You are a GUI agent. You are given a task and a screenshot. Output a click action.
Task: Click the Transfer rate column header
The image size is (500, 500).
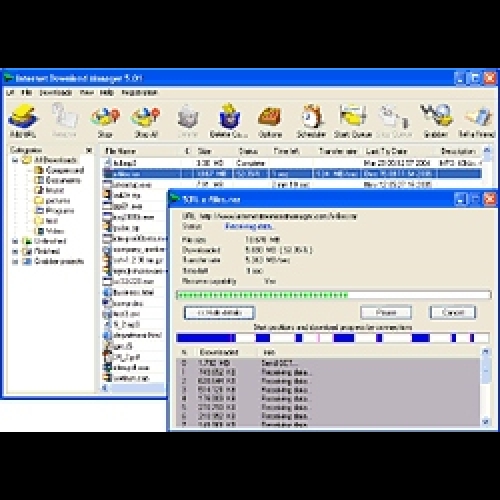(337, 151)
